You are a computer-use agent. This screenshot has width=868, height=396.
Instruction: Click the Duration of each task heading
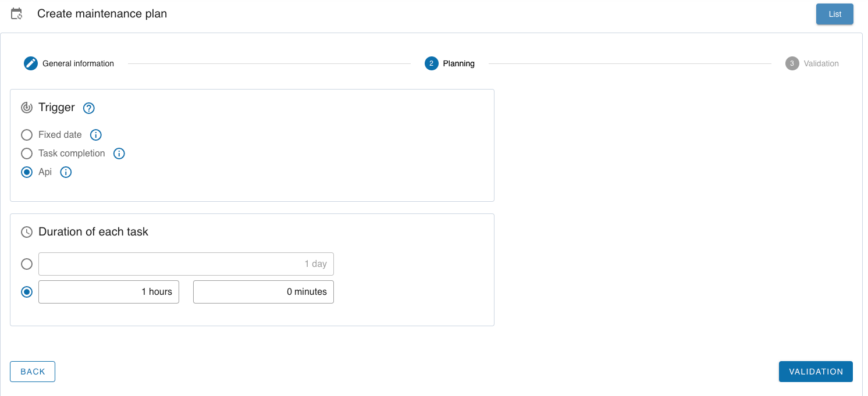coord(93,231)
